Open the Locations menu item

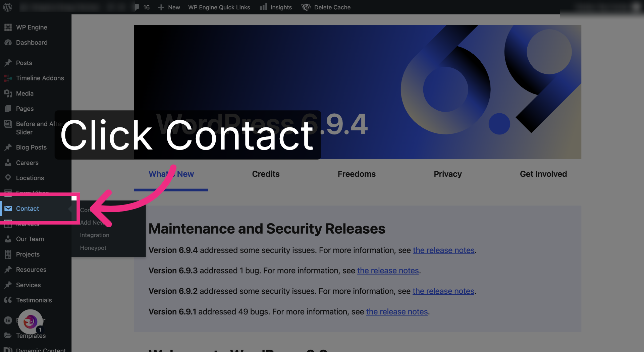(x=30, y=178)
